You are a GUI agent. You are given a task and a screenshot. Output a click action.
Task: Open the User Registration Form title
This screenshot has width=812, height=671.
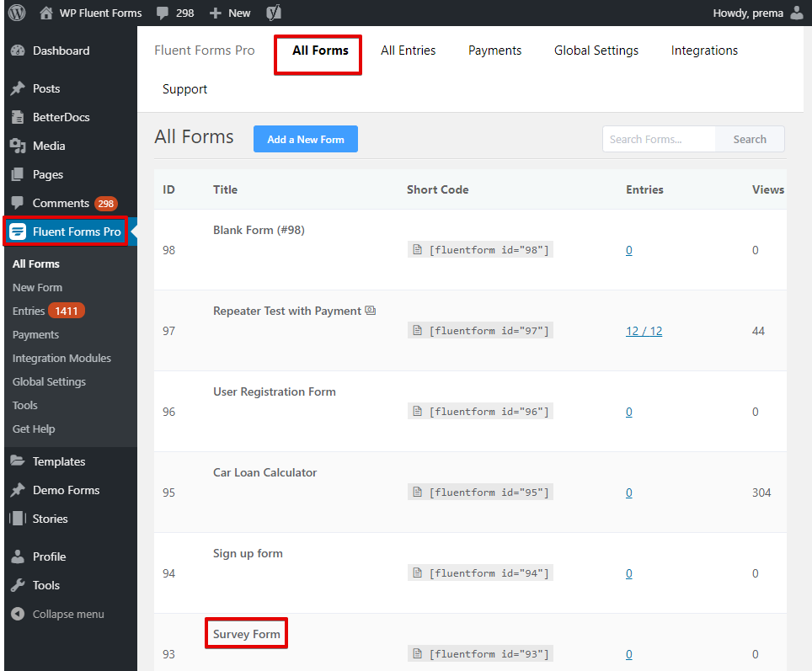tap(275, 391)
